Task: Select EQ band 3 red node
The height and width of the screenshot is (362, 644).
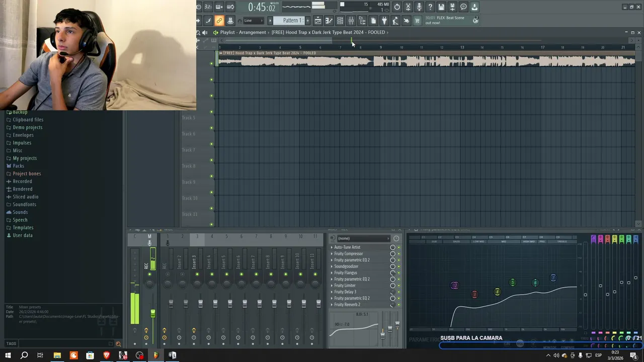Action: click(x=474, y=295)
